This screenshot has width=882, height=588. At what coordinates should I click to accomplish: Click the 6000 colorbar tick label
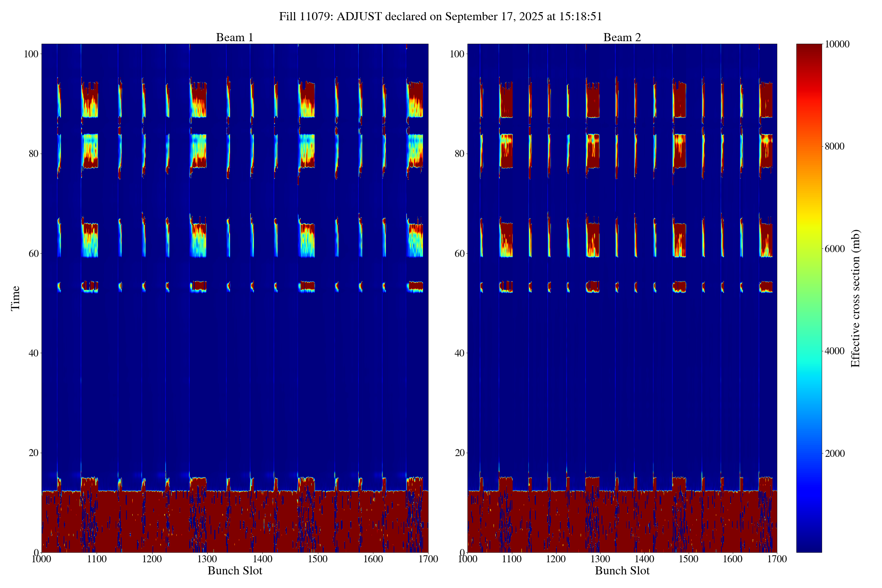click(x=834, y=249)
